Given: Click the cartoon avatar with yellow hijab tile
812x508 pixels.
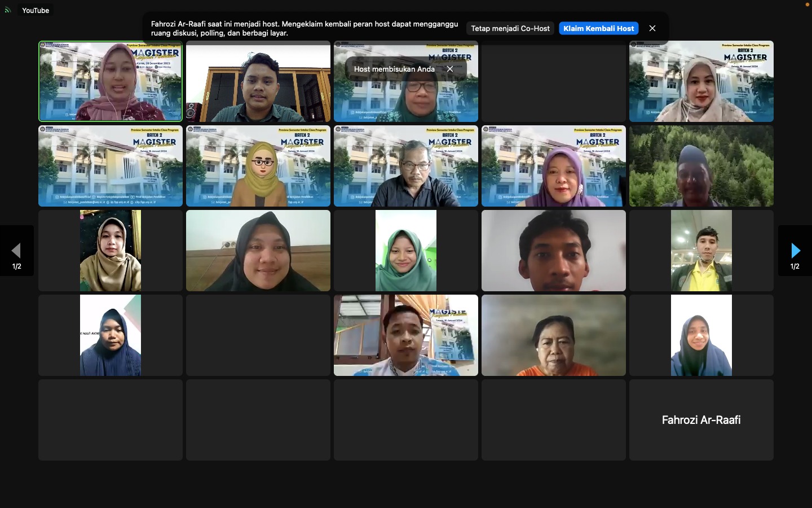Looking at the screenshot, I should coord(258,166).
